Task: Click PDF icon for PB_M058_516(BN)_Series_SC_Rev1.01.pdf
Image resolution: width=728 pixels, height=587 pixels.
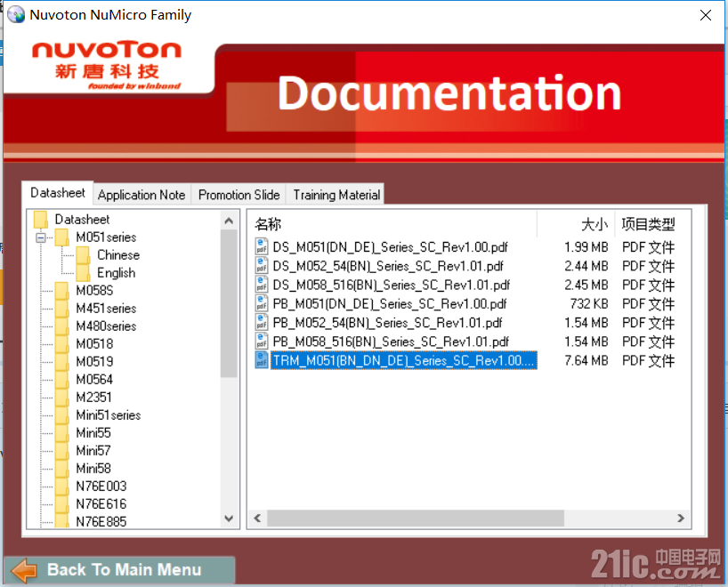Action: [x=262, y=342]
